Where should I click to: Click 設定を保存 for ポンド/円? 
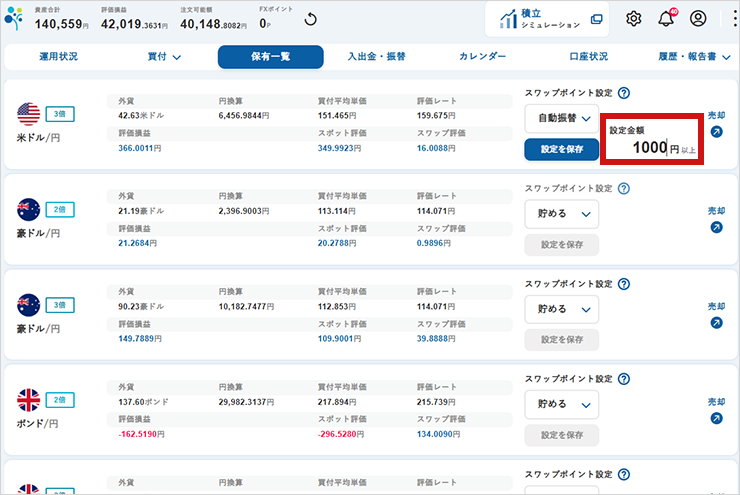(562, 435)
